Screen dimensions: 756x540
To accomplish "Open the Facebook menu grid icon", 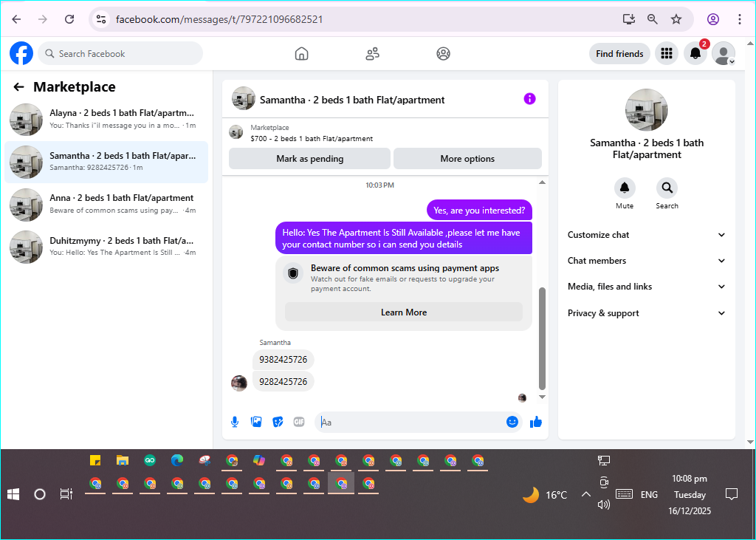I will 667,54.
